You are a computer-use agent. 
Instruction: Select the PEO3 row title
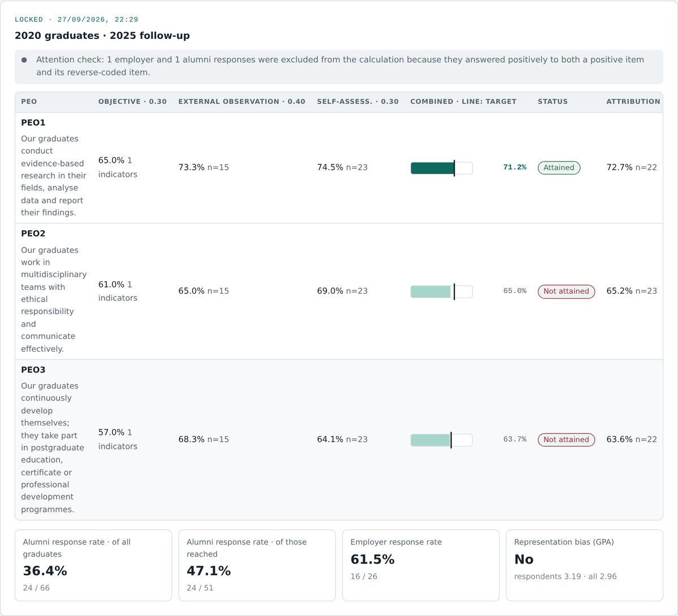[x=33, y=370]
